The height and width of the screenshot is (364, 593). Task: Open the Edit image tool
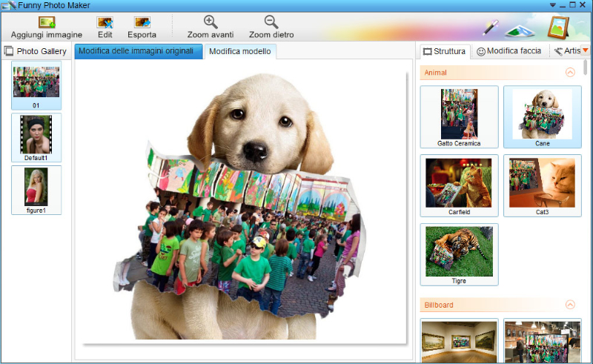coord(105,23)
